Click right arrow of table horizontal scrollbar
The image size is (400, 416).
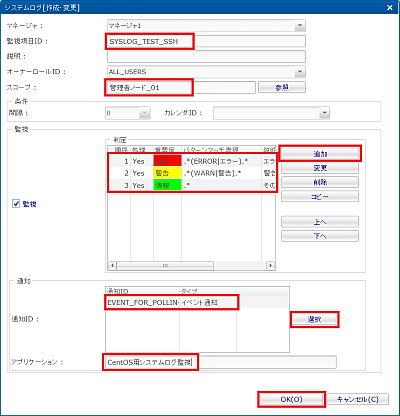(x=271, y=265)
